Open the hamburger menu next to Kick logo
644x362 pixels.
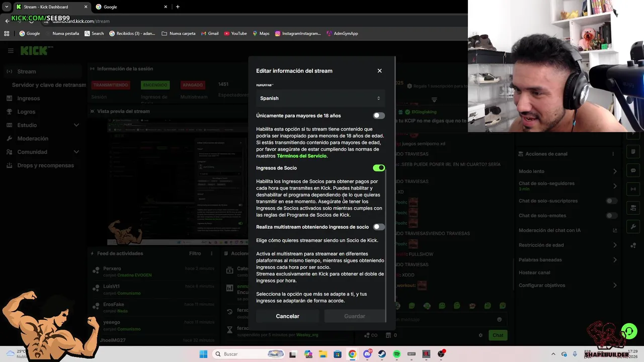(11, 51)
